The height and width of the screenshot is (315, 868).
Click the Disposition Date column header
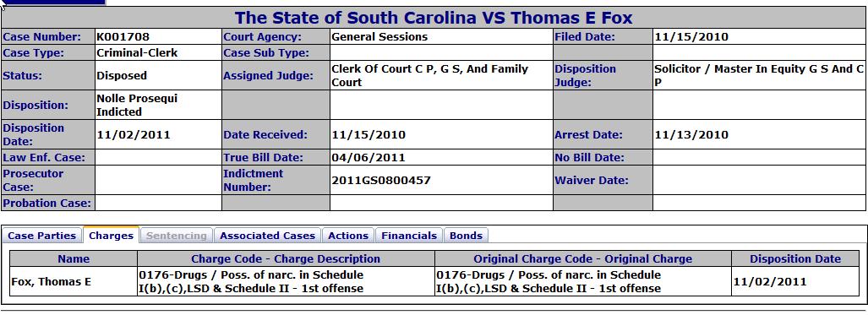(x=795, y=258)
